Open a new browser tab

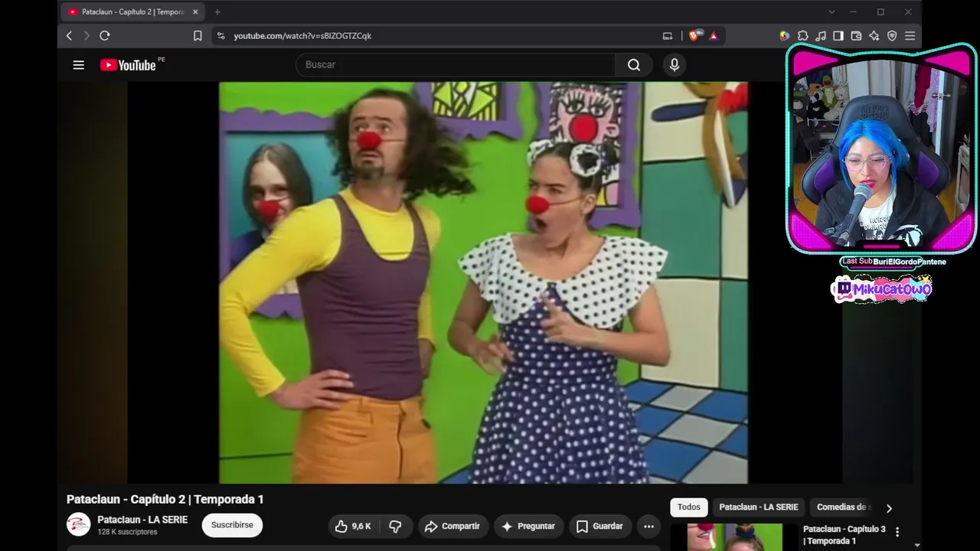[x=217, y=12]
